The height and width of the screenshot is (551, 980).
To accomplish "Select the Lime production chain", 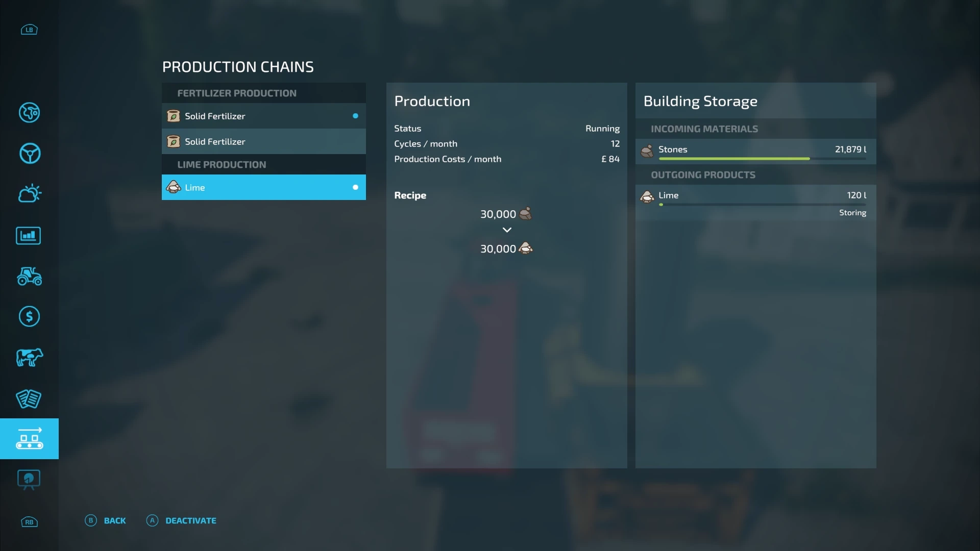I will 255,187.
